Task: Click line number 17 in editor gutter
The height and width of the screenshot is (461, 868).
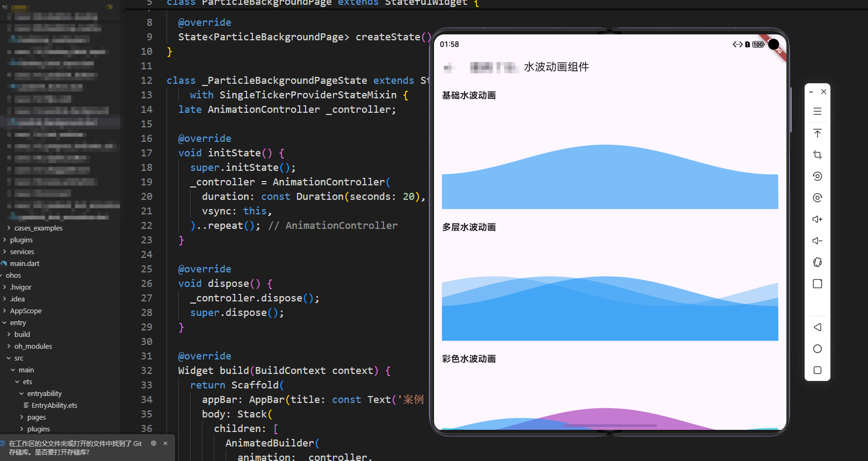Action: pos(147,153)
